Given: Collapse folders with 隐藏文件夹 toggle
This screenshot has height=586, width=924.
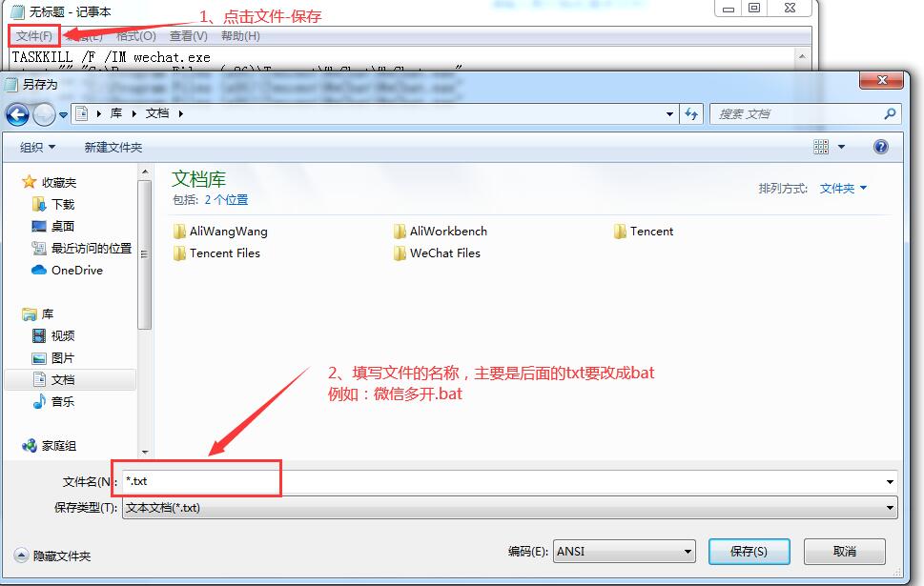Looking at the screenshot, I should (52, 556).
